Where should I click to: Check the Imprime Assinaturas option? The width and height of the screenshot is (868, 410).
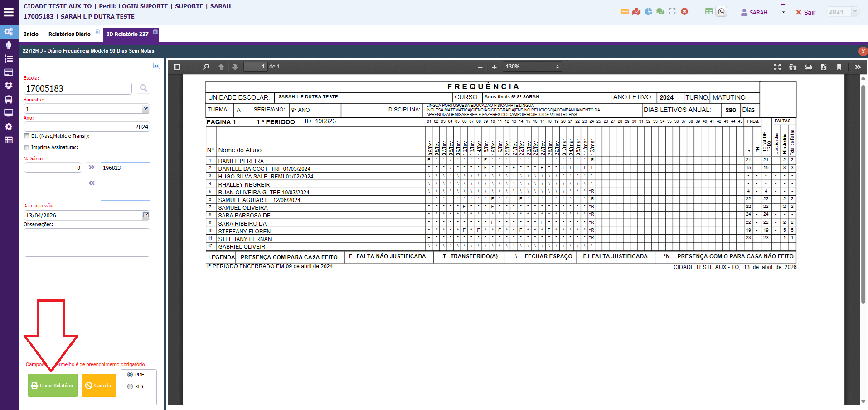pyautogui.click(x=27, y=147)
